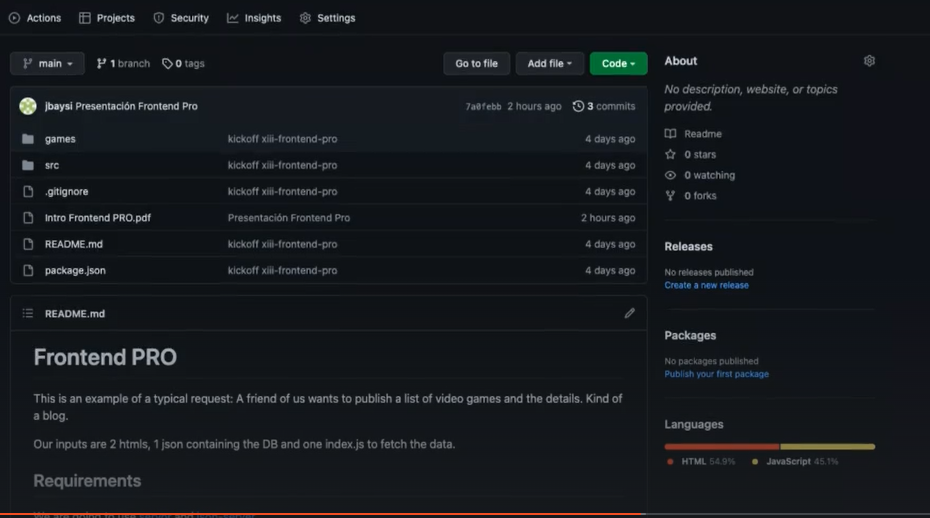The width and height of the screenshot is (930, 518).
Task: Click Create a new release
Action: [x=706, y=285]
